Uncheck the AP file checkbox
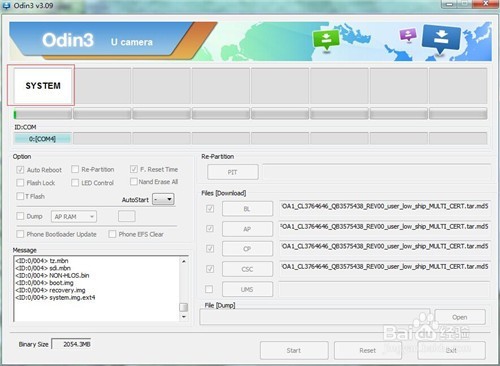The height and width of the screenshot is (366, 500). (x=210, y=229)
